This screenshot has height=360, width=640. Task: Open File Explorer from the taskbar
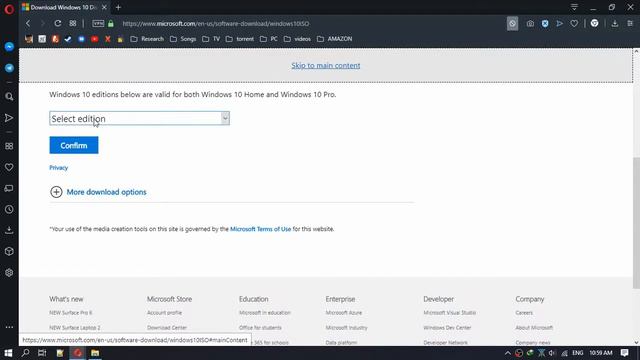[95, 353]
